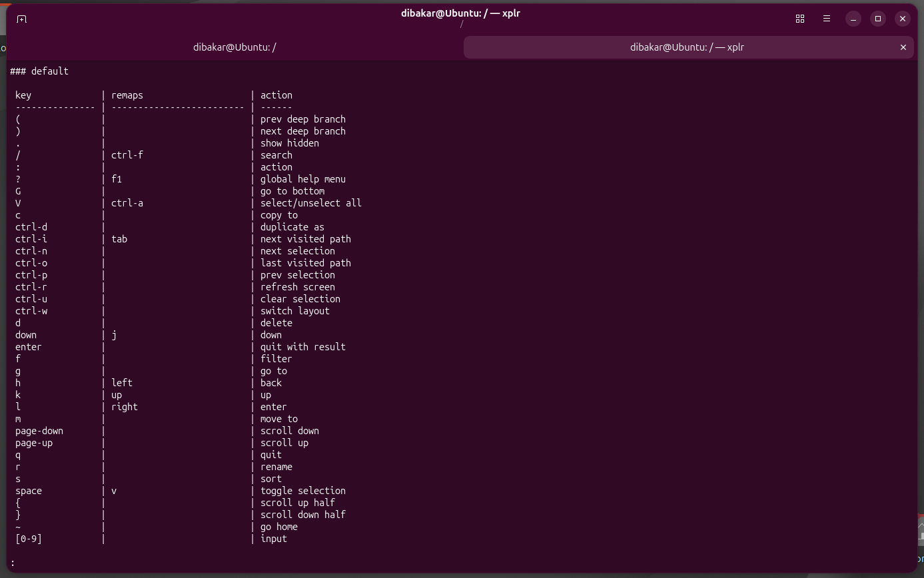
Task: Click the 'page-up' key entry
Action: (x=34, y=443)
